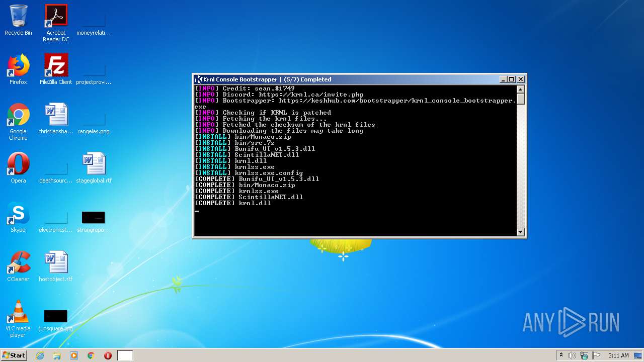Image resolution: width=644 pixels, height=362 pixels.
Task: Click console scrollbar up arrow
Action: [521, 89]
